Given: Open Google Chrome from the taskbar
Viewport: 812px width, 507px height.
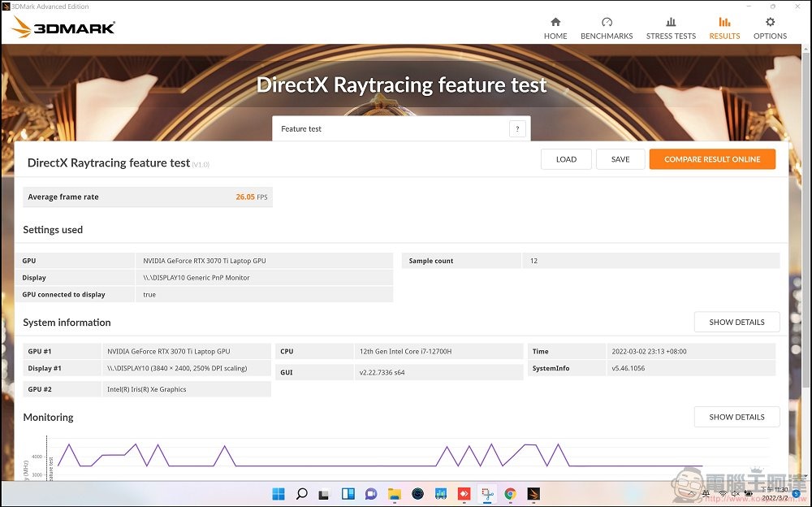Looking at the screenshot, I should (510, 493).
